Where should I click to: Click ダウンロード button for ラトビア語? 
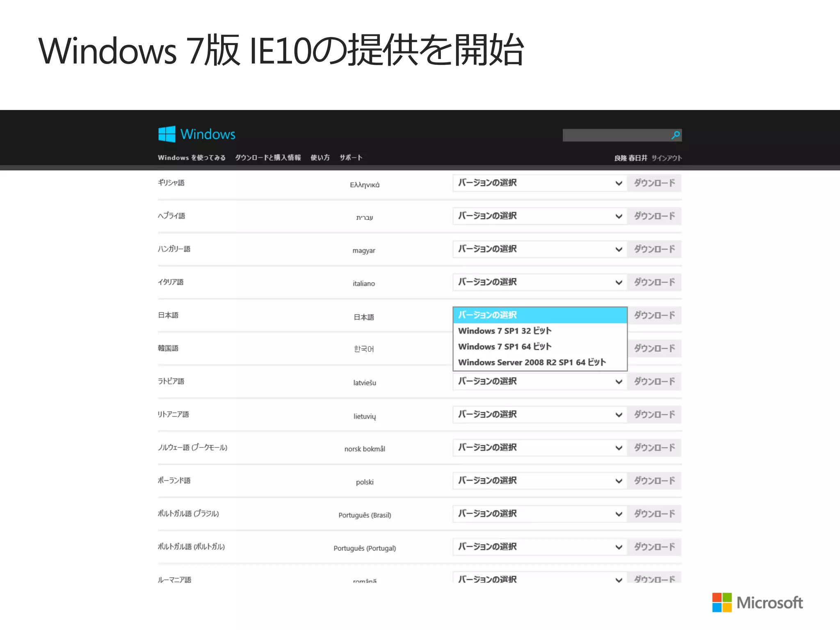(655, 381)
